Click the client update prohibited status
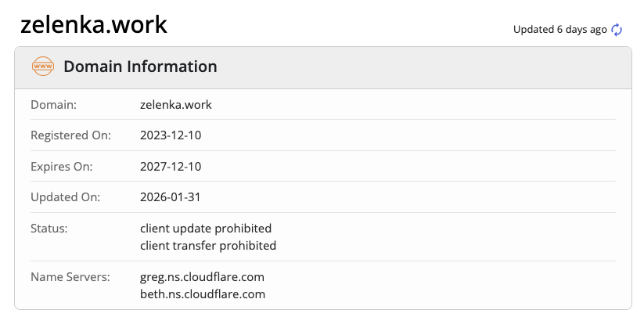The image size is (644, 317). (x=206, y=229)
